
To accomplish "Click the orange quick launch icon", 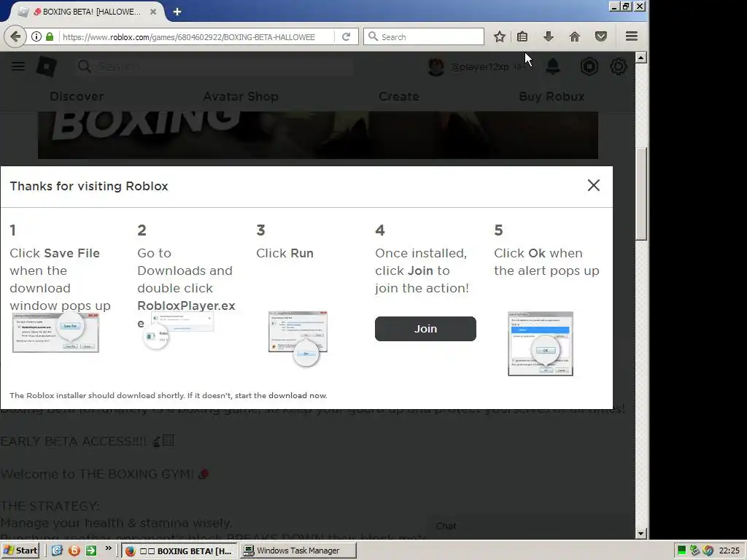I will (74, 551).
